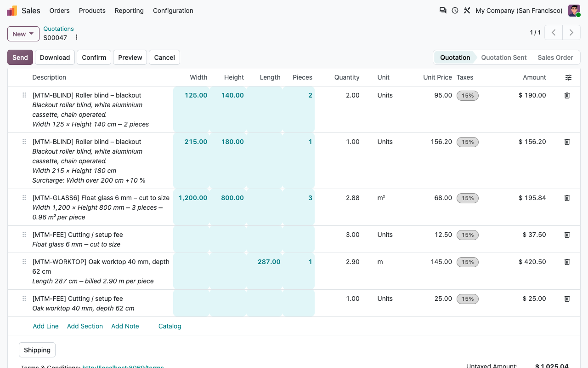Delete the $ 37.50 cutting fee line
Image resolution: width=588 pixels, height=368 pixels.
(567, 235)
